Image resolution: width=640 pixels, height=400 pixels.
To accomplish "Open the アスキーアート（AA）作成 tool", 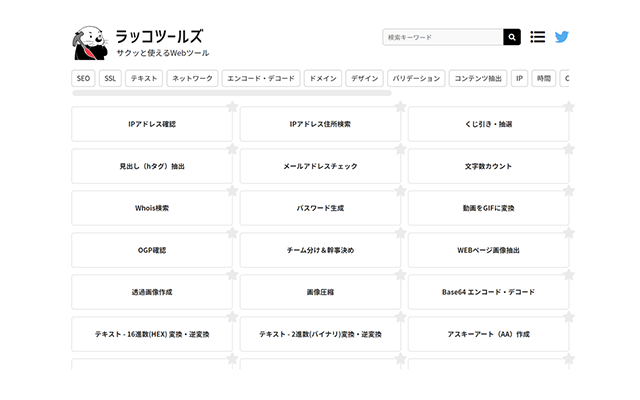I will click(488, 334).
